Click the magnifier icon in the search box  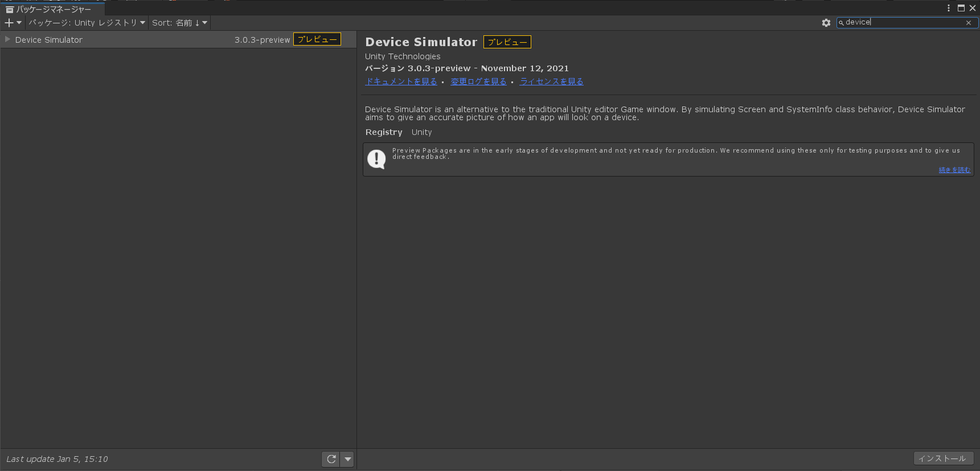click(x=841, y=23)
